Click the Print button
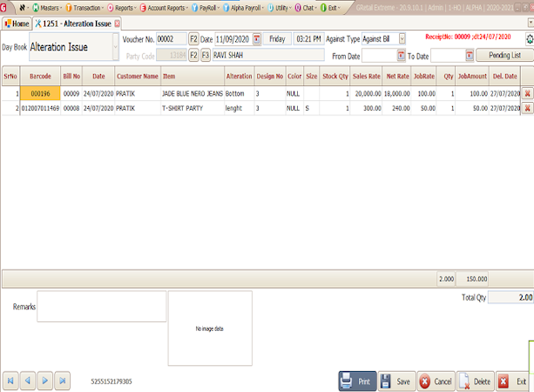The image size is (534, 392). tap(357, 381)
